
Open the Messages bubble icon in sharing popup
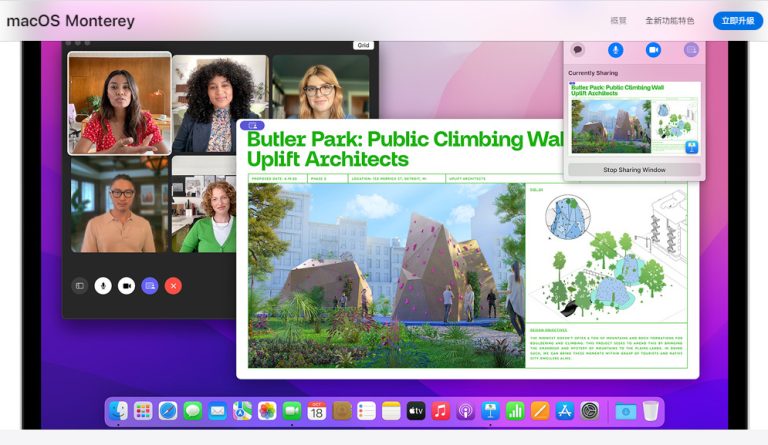click(x=578, y=50)
